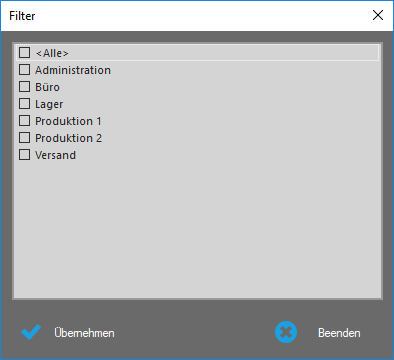Select the Versand entry text
Viewport: 394px width, 360px height.
[x=56, y=155]
